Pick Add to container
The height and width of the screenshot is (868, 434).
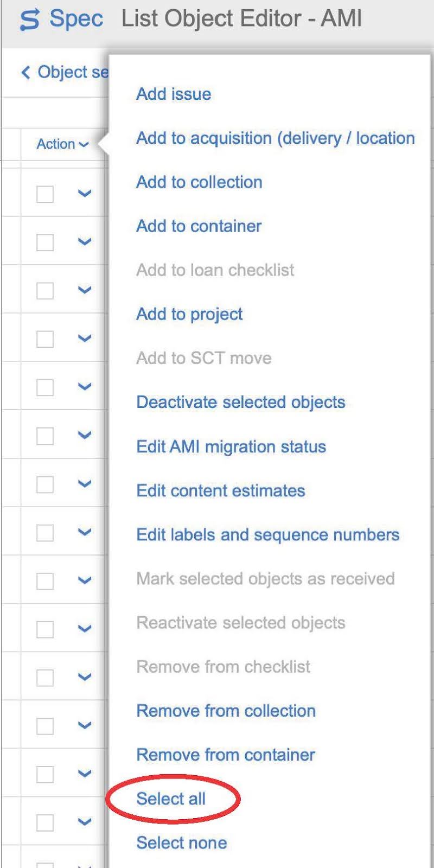(x=199, y=226)
